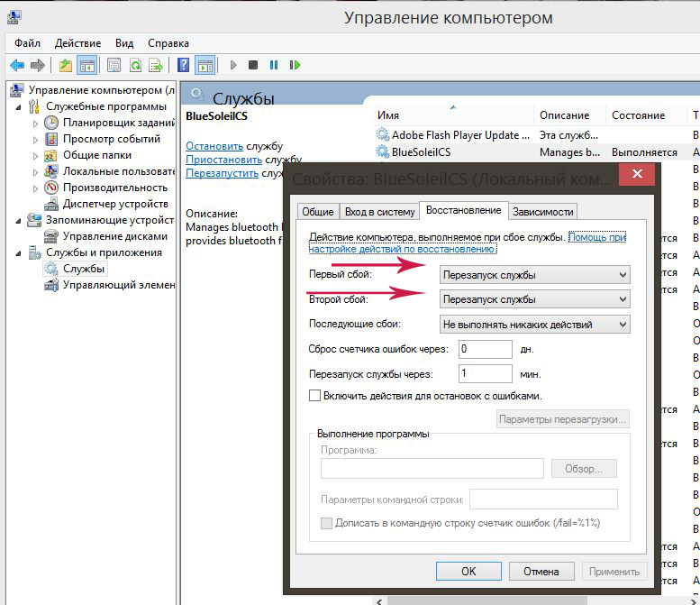The image size is (700, 605).
Task: Select 'Управление дисками' in the tree
Action: tap(114, 236)
